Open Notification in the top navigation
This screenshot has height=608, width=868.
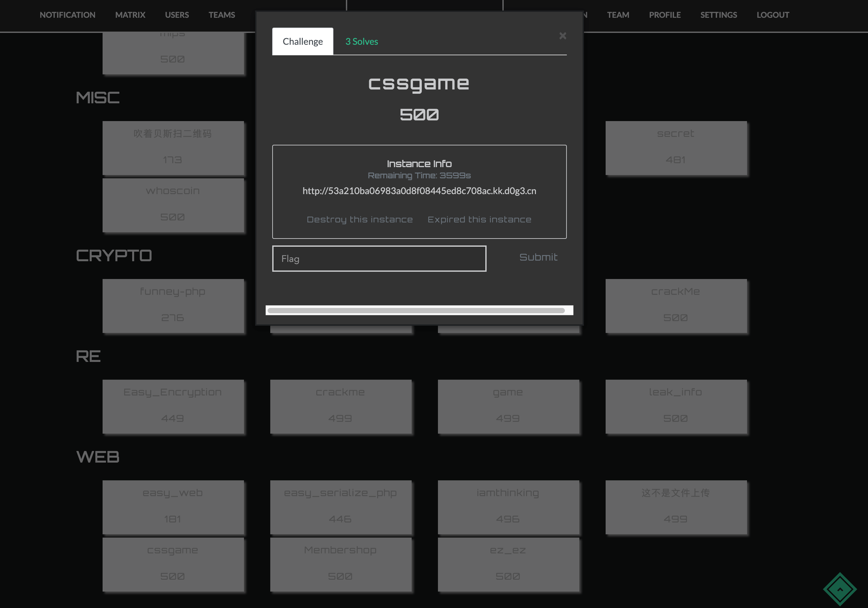point(67,15)
